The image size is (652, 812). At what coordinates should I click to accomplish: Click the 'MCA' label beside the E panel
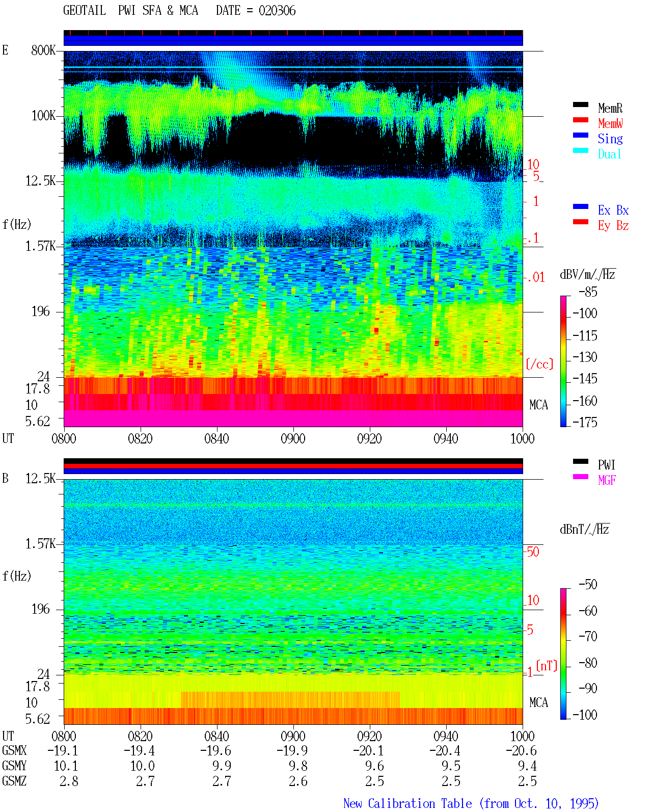point(538,405)
